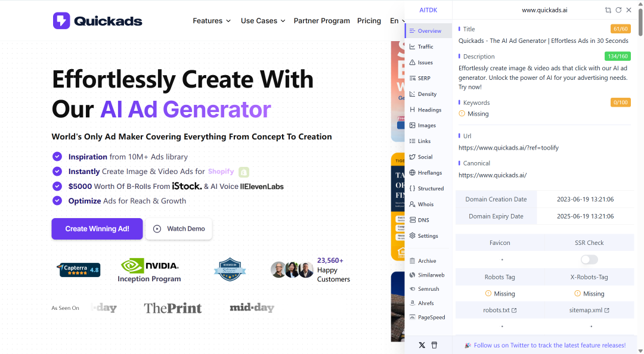Click Create Winning Ad! button

(x=97, y=229)
